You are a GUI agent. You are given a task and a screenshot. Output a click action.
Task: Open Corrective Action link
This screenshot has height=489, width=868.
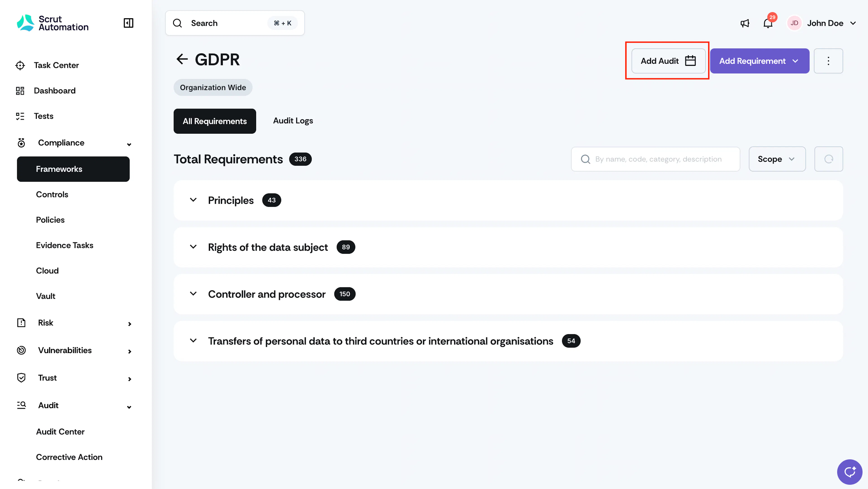[69, 457]
